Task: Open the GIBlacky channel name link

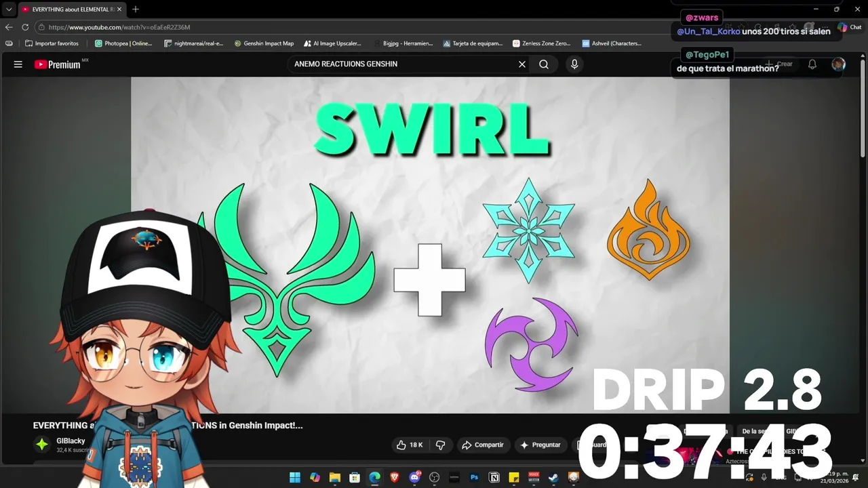Action: pos(71,441)
